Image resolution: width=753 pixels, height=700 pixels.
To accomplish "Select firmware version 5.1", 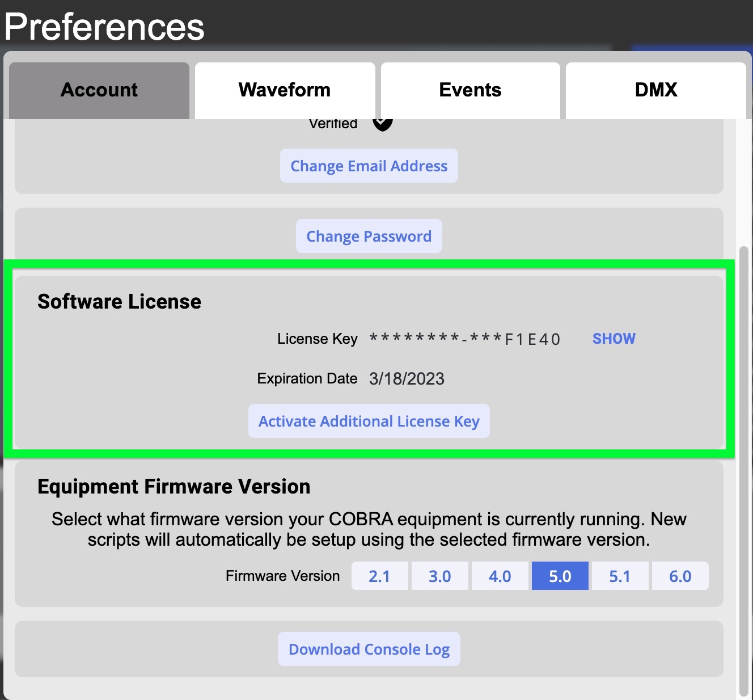I will click(x=620, y=576).
